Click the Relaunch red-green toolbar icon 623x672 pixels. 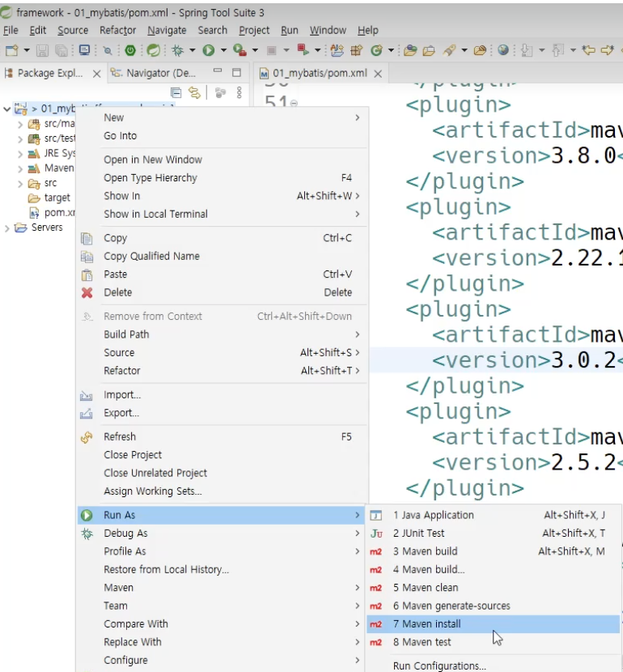click(x=303, y=50)
